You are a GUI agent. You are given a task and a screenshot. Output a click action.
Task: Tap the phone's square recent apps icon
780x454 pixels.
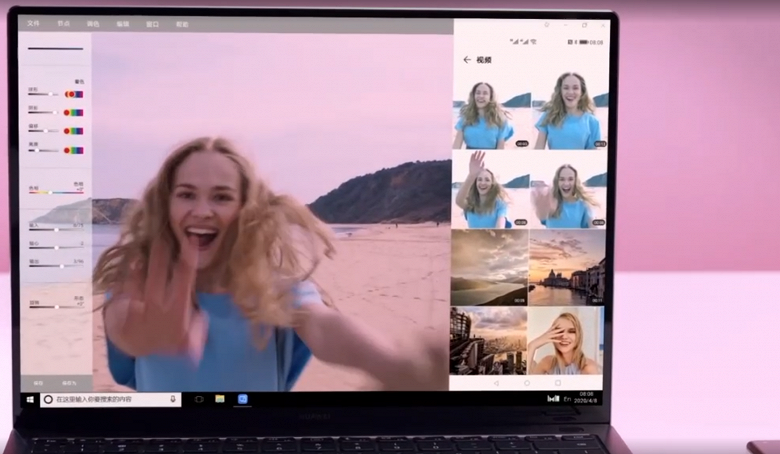click(x=560, y=382)
